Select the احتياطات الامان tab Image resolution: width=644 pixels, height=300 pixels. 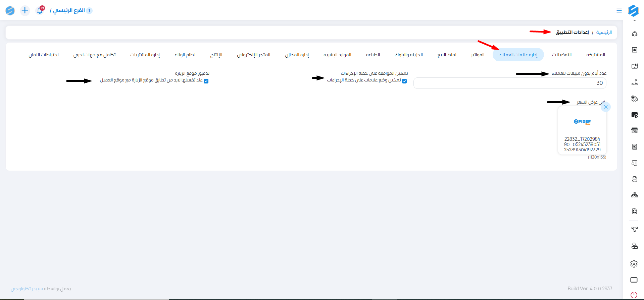pyautogui.click(x=44, y=55)
